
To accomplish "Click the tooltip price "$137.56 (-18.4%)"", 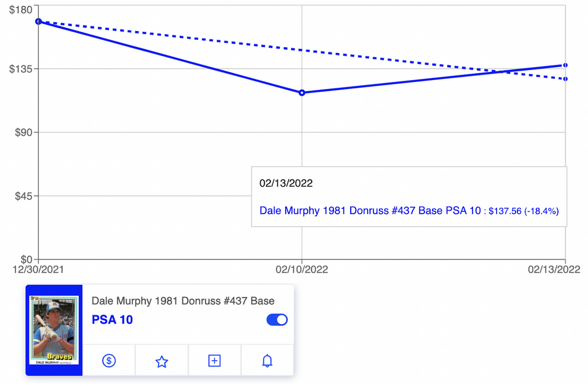I will 524,211.
